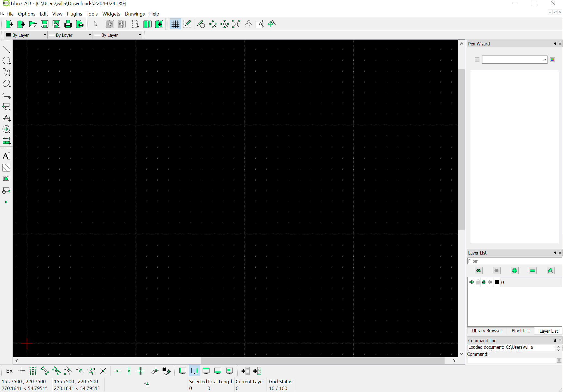Zoom out of the drawing

pyautogui.click(x=225, y=24)
